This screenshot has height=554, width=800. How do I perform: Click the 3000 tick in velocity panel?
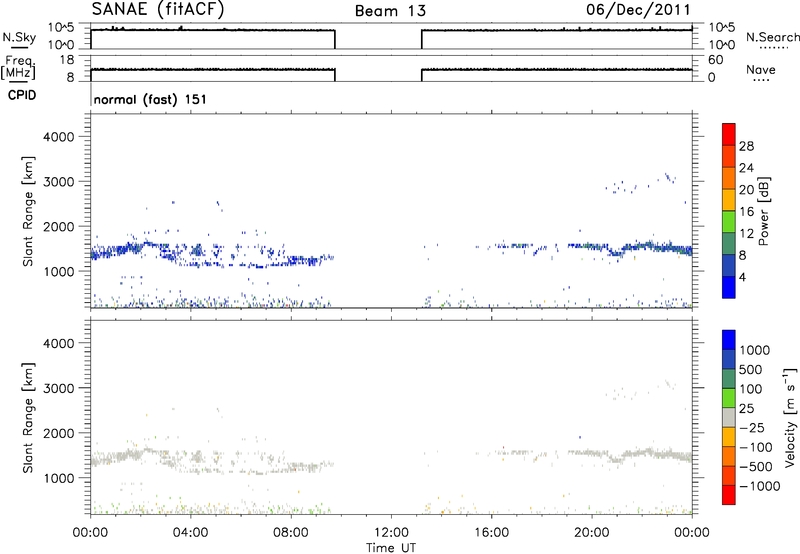click(x=58, y=388)
